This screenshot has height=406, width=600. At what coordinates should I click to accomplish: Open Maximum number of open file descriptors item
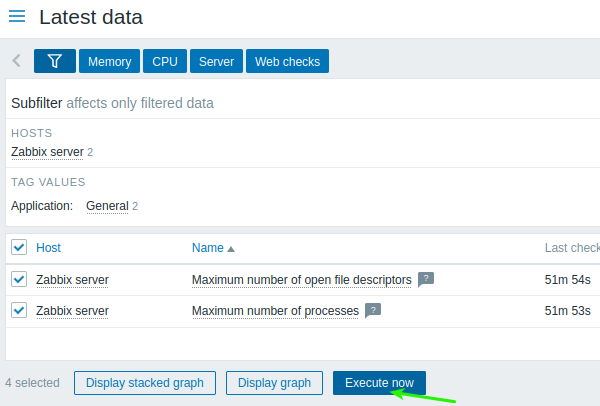302,280
